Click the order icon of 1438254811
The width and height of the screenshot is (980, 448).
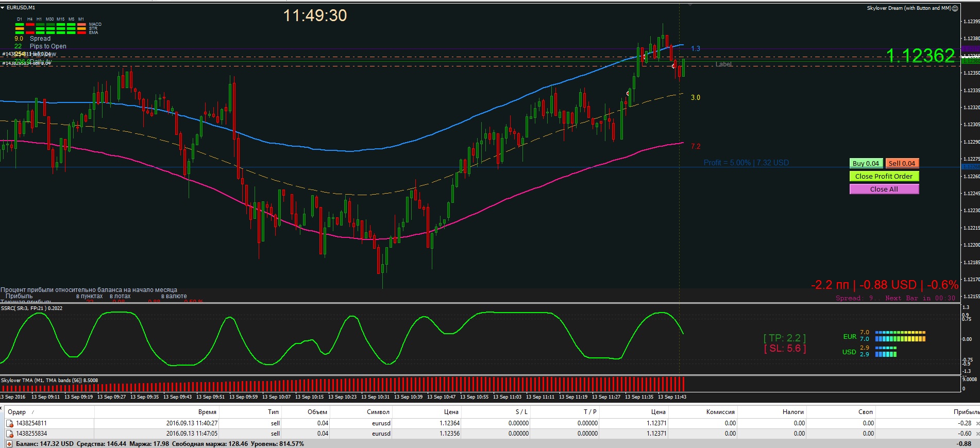(x=9, y=423)
